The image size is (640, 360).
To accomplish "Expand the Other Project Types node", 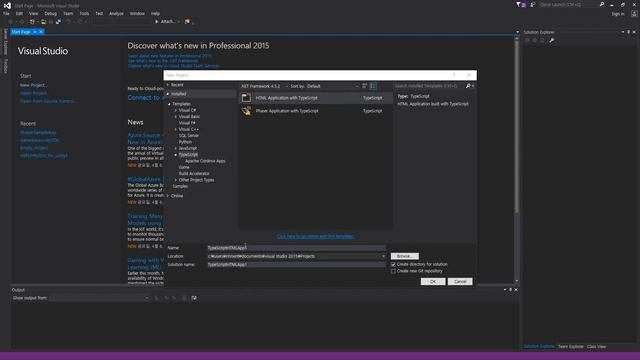I will 176,180.
